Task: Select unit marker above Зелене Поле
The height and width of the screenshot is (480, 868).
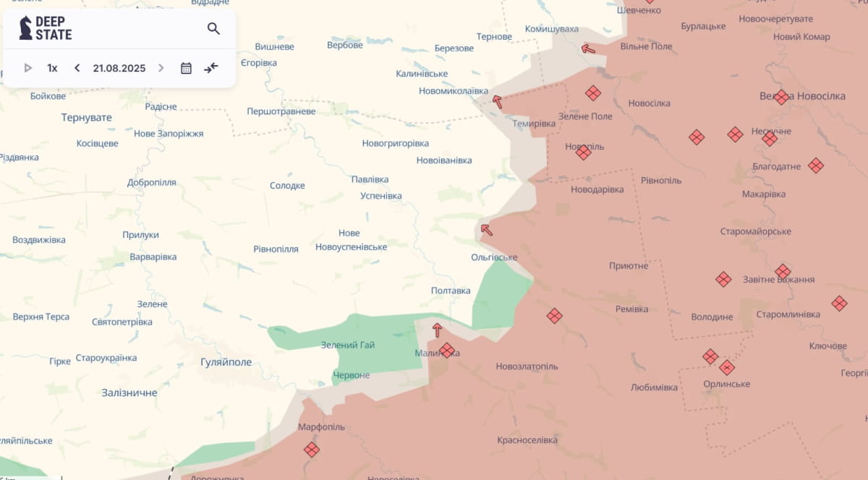Action: pyautogui.click(x=593, y=93)
